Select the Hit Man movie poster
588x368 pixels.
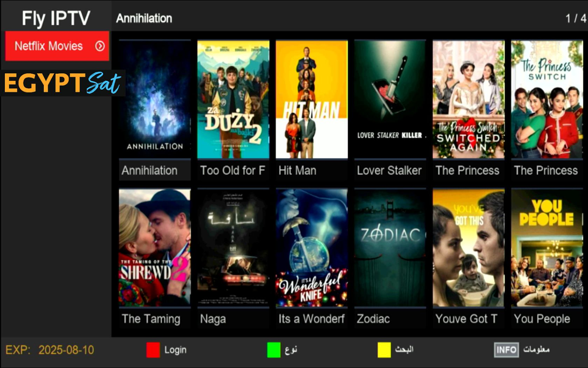point(312,99)
